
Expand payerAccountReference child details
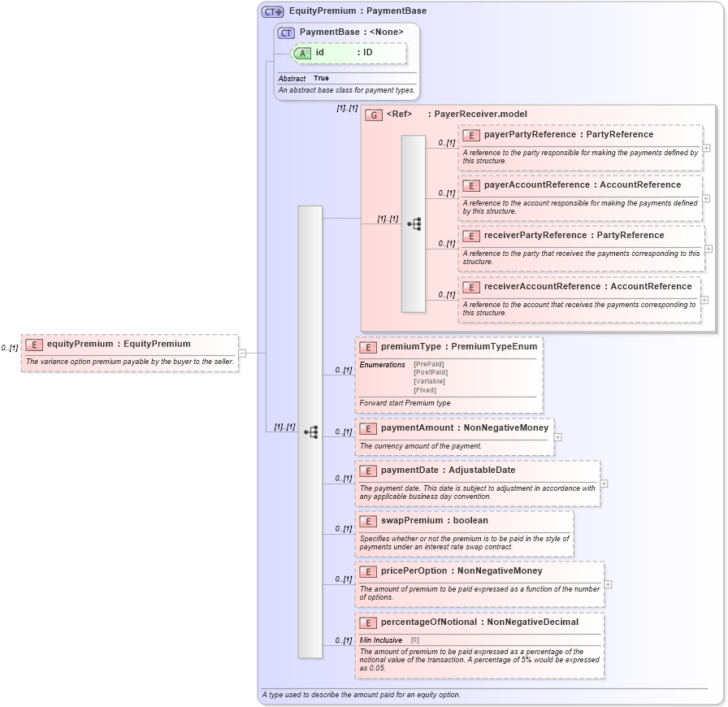(x=708, y=198)
